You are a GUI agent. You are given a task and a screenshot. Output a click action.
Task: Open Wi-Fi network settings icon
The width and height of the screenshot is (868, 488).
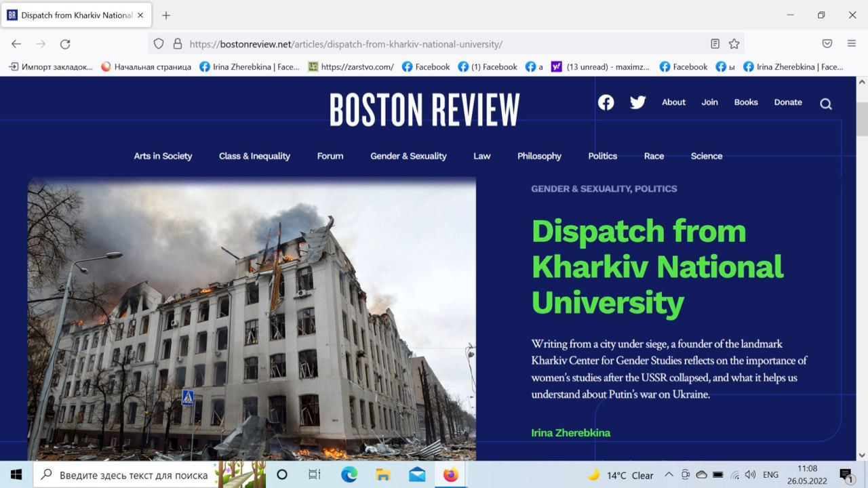pos(735,475)
